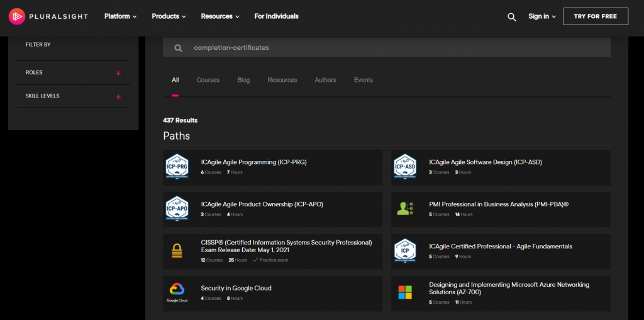Click '12 Courses' under CISSP path
This screenshot has width=644, height=320.
[211, 260]
